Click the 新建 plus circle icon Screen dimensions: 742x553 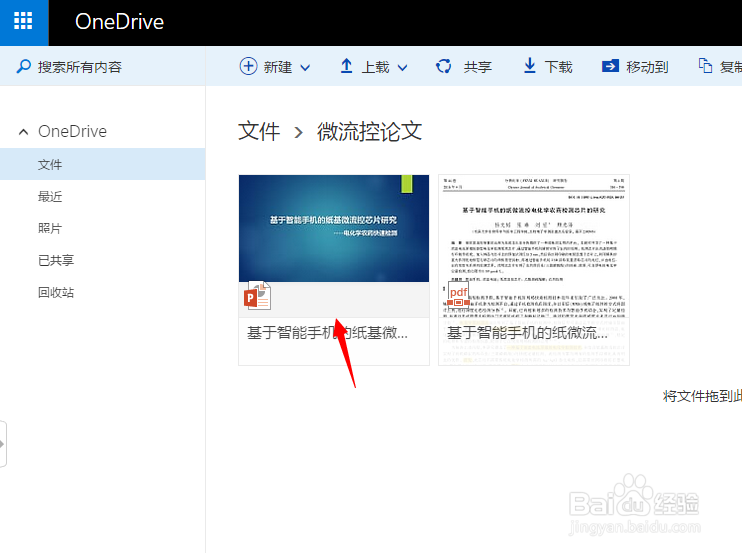click(248, 66)
